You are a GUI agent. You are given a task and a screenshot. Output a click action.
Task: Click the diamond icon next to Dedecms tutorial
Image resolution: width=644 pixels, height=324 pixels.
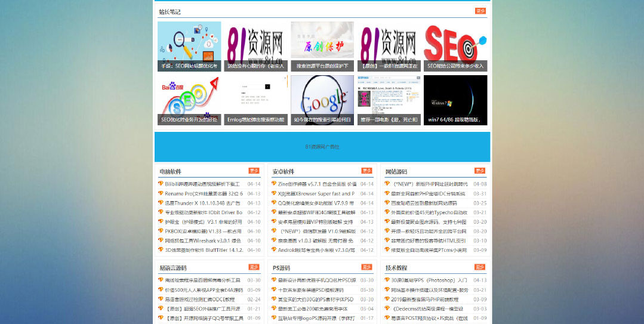[387, 308]
